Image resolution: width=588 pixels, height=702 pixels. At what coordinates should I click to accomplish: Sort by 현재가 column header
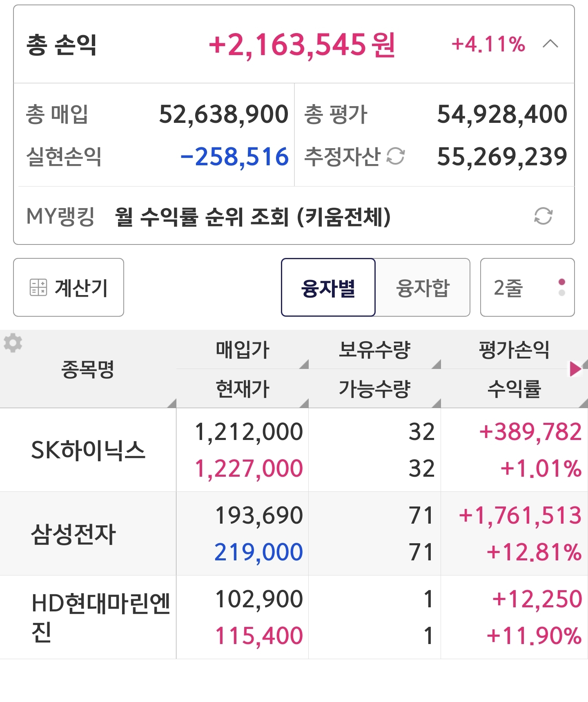243,388
